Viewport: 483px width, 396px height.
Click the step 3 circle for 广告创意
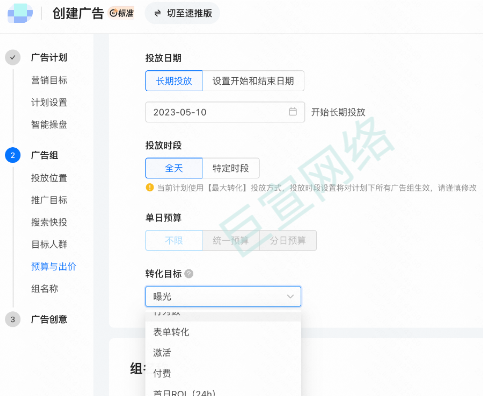point(13,319)
